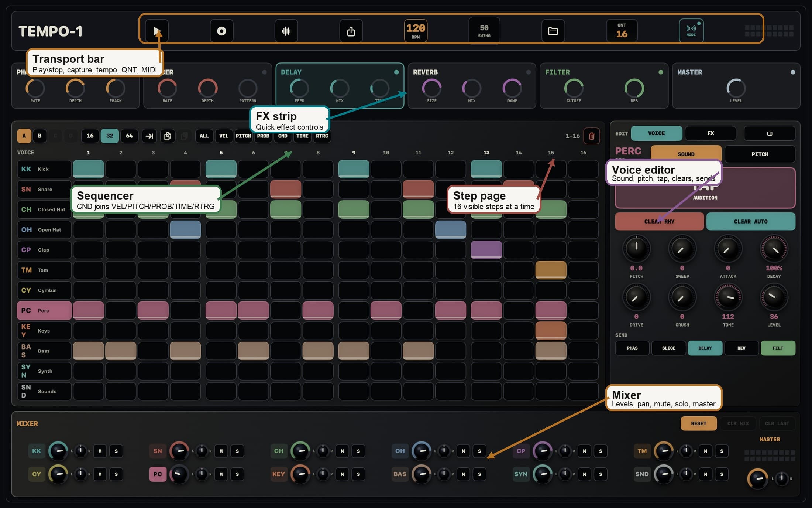This screenshot has width=812, height=508.
Task: Select the VEL step lane mode
Action: click(x=224, y=136)
